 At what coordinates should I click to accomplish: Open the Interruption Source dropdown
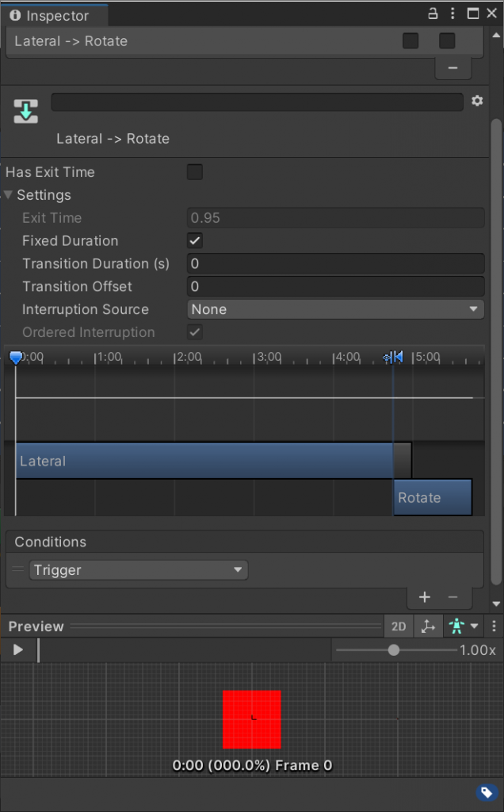[335, 309]
